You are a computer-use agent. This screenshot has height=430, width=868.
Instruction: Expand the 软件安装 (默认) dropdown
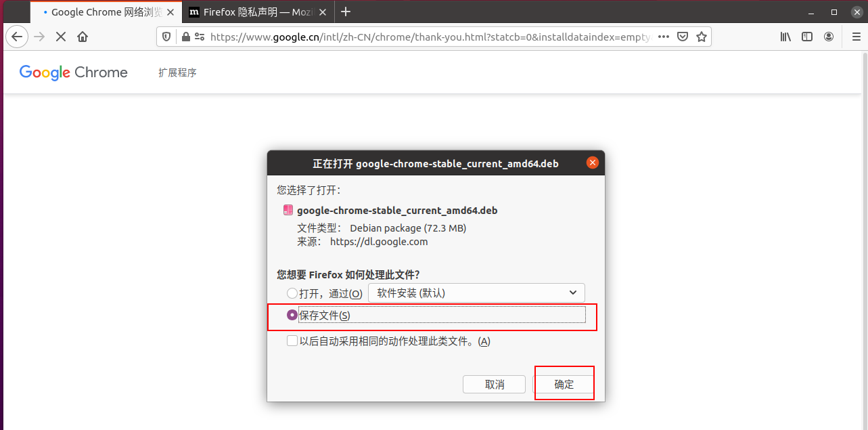coord(476,293)
